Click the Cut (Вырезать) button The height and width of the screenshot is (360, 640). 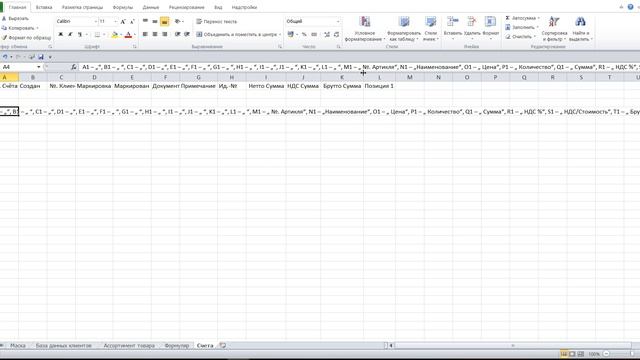pos(16,18)
